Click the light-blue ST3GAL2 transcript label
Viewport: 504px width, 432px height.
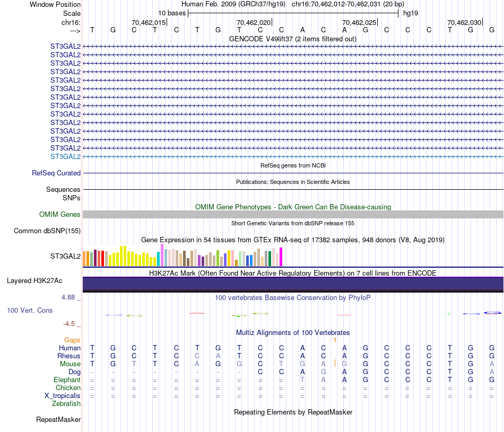pos(66,156)
